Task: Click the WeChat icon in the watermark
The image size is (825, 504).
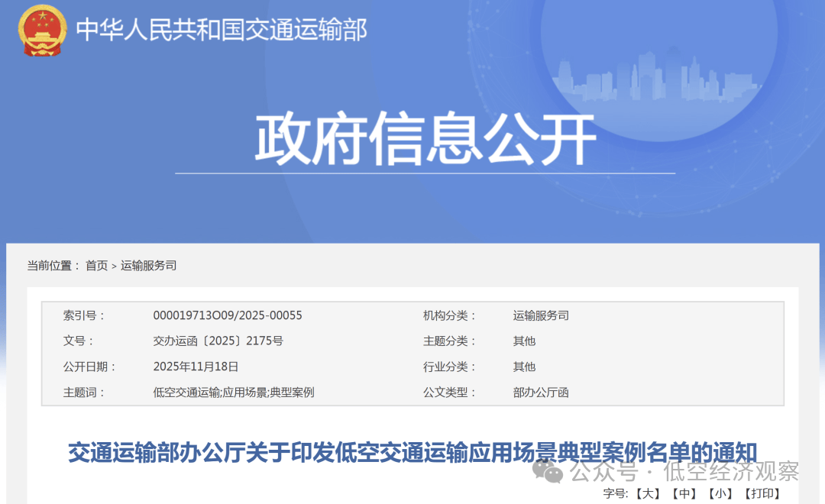Action: [x=548, y=470]
